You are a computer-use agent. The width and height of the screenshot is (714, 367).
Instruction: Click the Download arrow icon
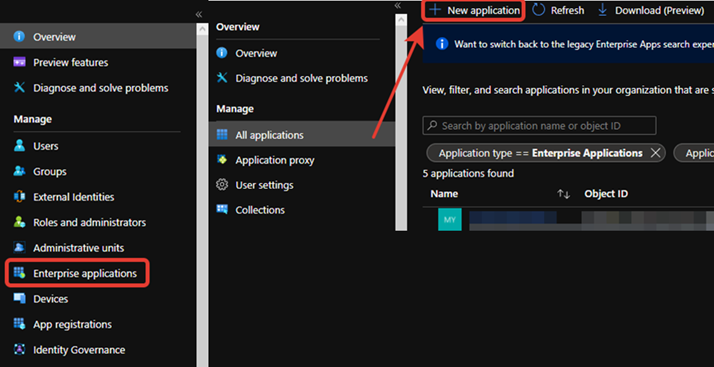click(x=602, y=10)
